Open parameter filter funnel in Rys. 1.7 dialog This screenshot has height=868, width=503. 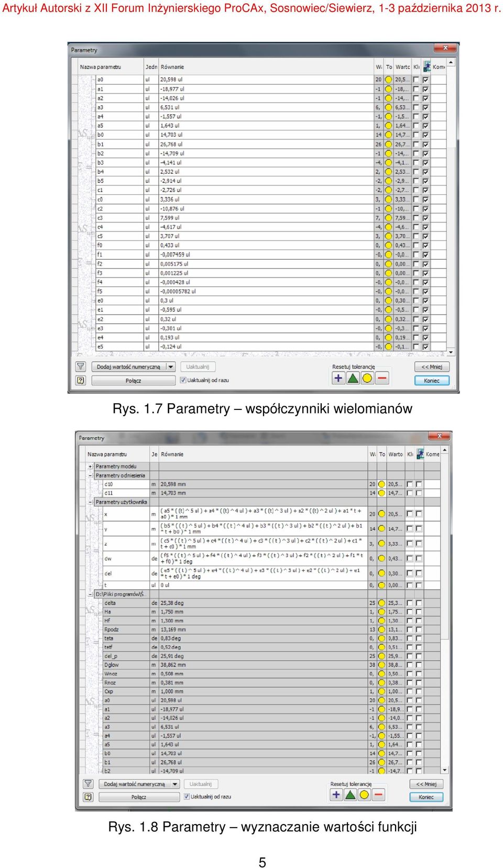81,367
